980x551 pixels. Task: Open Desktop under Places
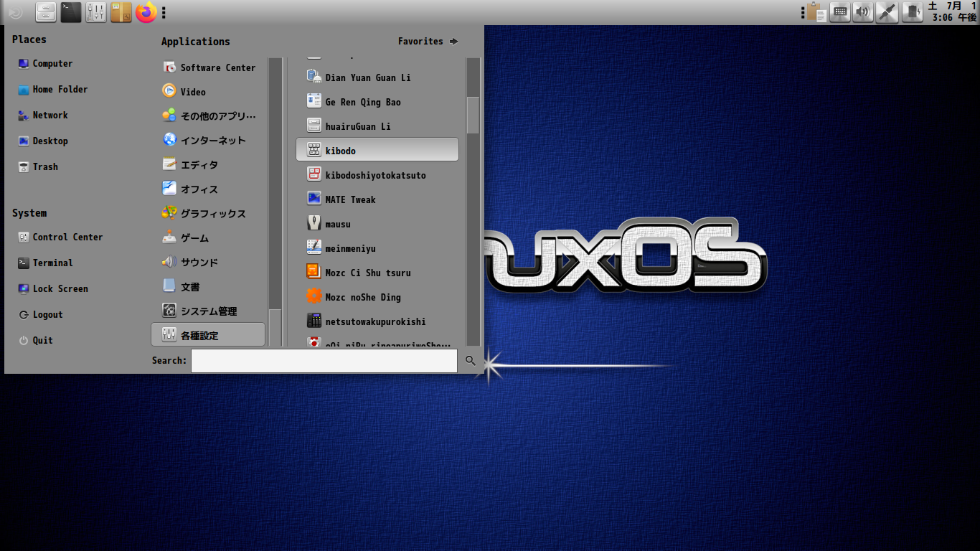(43, 141)
